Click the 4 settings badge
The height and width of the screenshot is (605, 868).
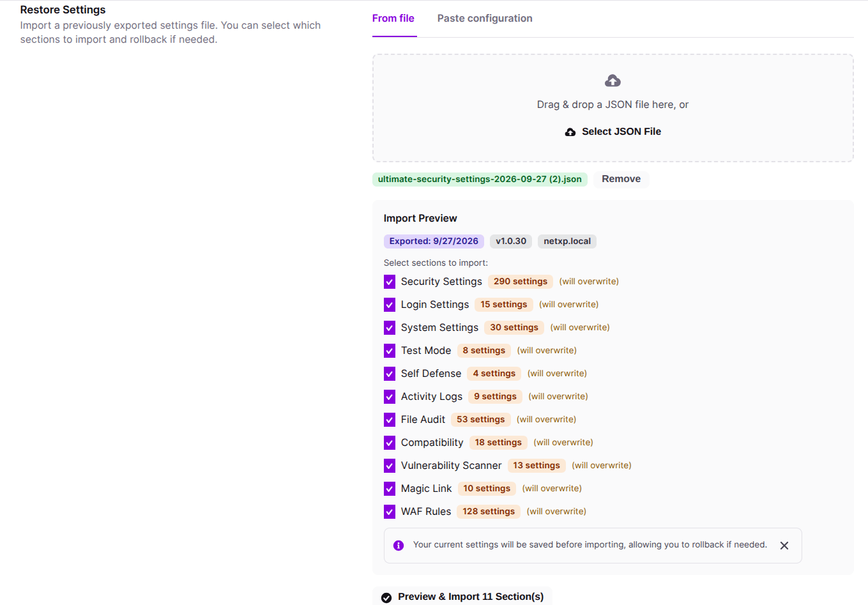(494, 374)
